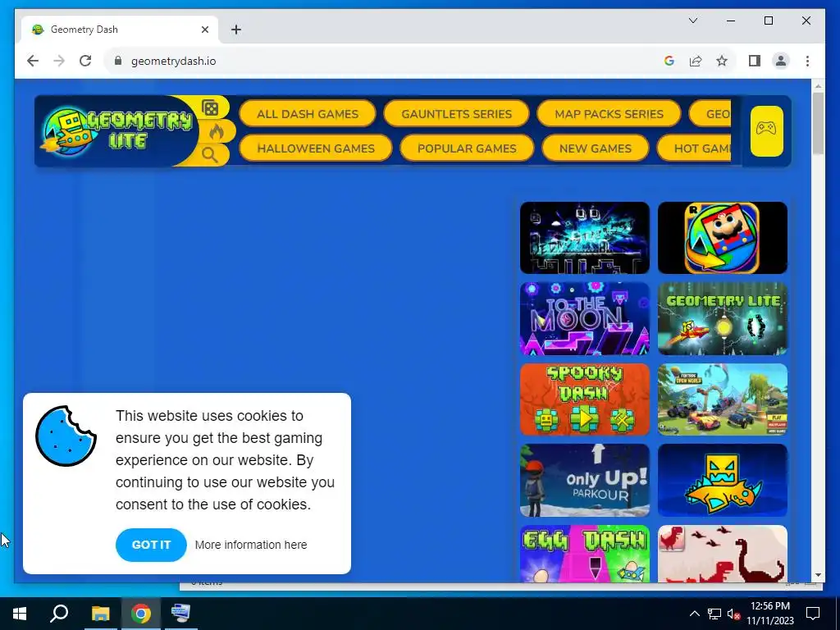Click the computer app icon on taskbar
840x630 pixels.
[181, 614]
